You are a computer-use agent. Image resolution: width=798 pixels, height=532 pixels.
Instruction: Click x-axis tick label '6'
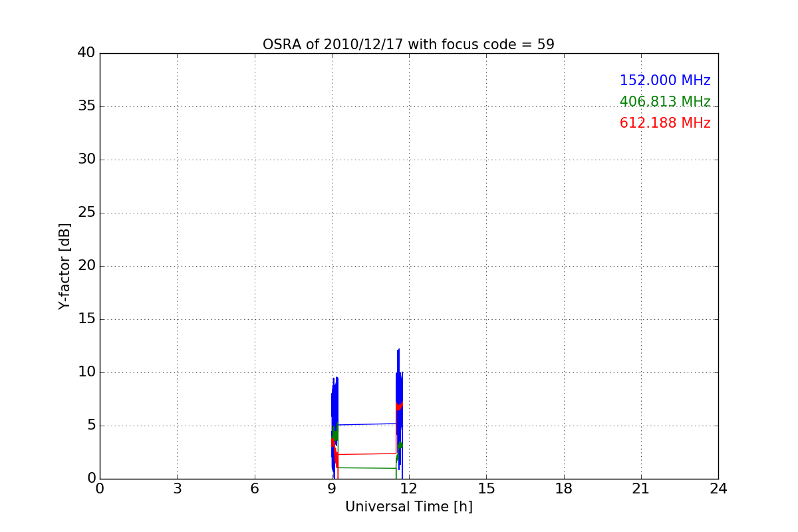[255, 489]
